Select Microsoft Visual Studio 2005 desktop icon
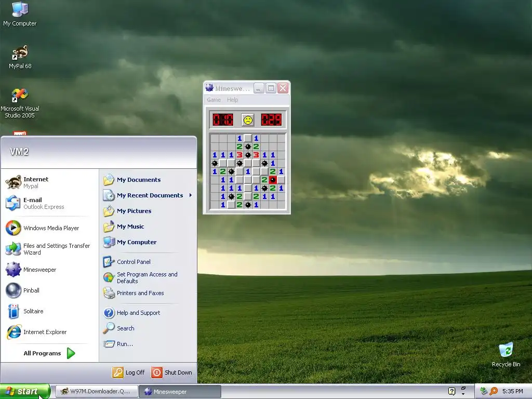Viewport: 532px width, 399px height. click(20, 103)
